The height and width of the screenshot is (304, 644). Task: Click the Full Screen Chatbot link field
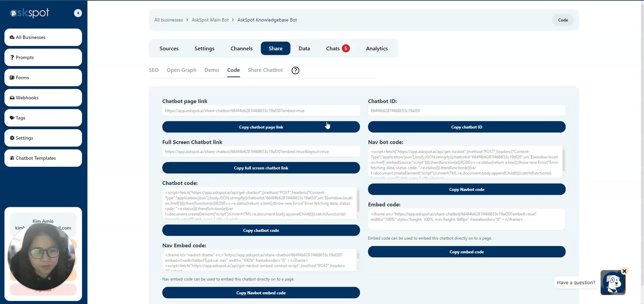coord(261,152)
